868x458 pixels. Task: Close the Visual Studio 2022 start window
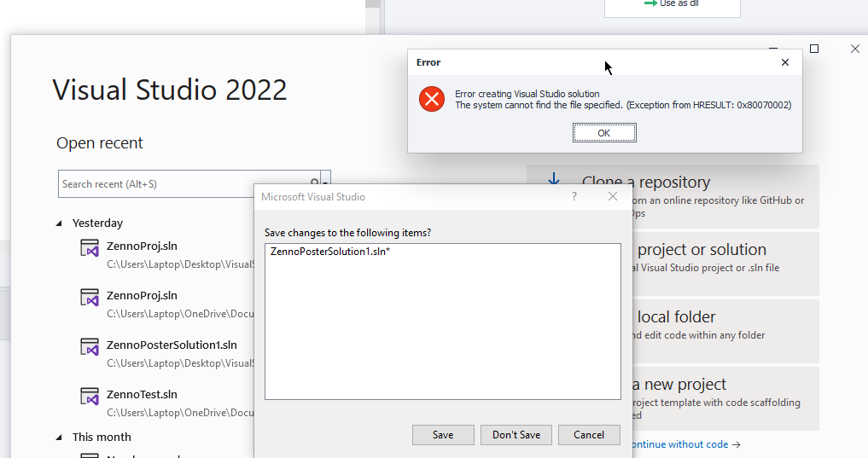coord(855,49)
